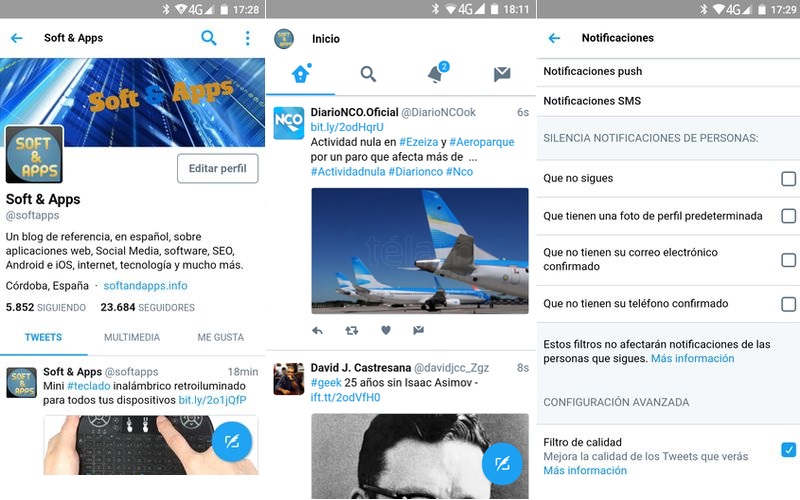This screenshot has width=800, height=500.
Task: Tap the Soft & Apps profile avatar
Action: 34,154
